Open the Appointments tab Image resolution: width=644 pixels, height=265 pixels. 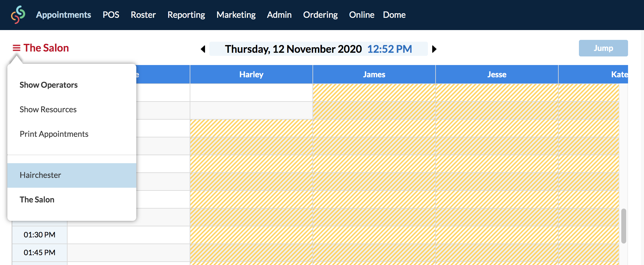pyautogui.click(x=64, y=15)
